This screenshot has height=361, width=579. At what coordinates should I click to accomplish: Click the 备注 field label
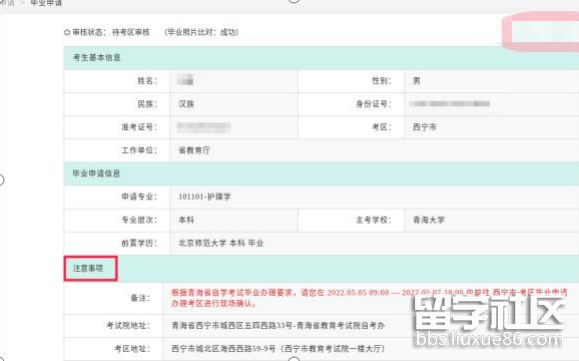pos(140,298)
